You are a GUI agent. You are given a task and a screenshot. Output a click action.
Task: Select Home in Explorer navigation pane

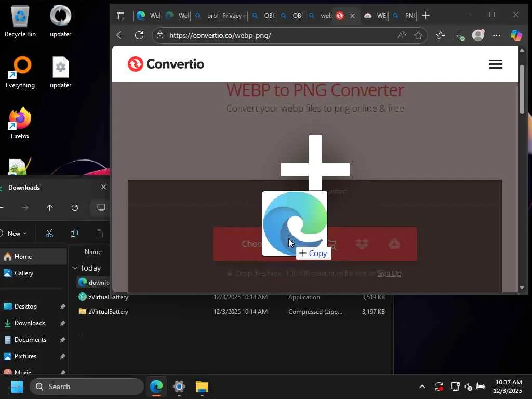click(x=33, y=257)
